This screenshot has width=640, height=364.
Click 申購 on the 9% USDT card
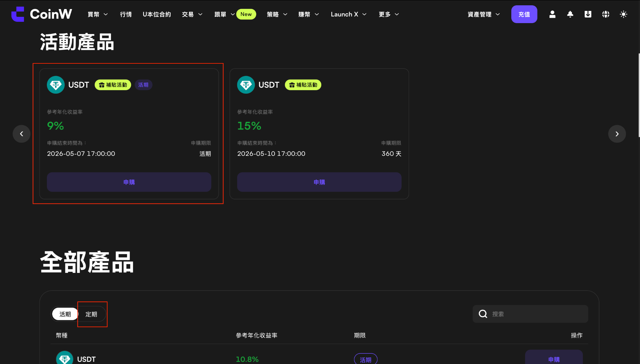(x=129, y=182)
